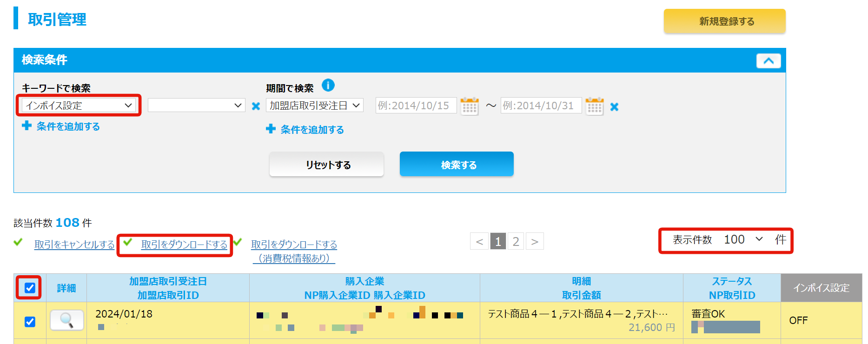
Task: Click 条件を追加する under keyword search
Action: click(68, 126)
